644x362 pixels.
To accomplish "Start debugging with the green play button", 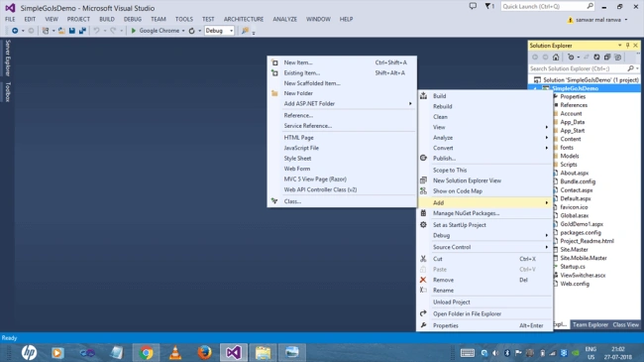I will [x=134, y=31].
